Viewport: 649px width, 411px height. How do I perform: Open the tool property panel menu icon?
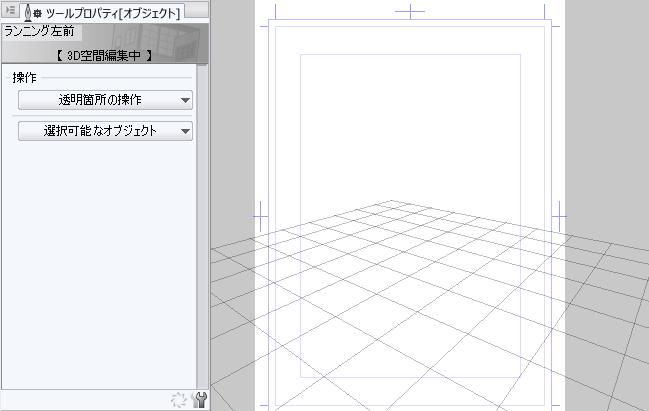pos(10,9)
